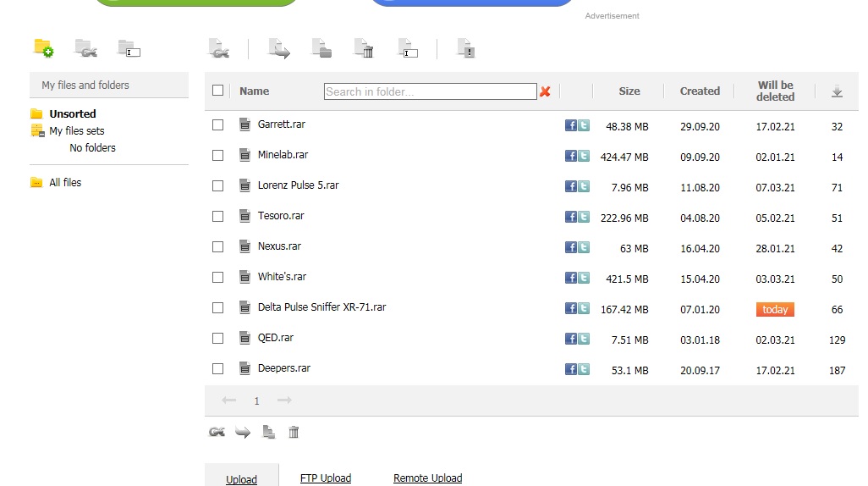Tick the select-all checkbox in the header

pyautogui.click(x=217, y=91)
